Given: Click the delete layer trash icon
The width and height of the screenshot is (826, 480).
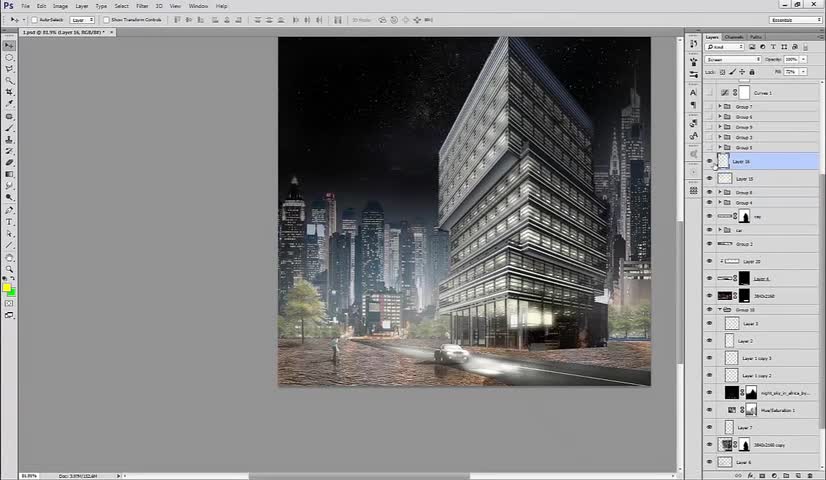Looking at the screenshot, I should [810, 475].
